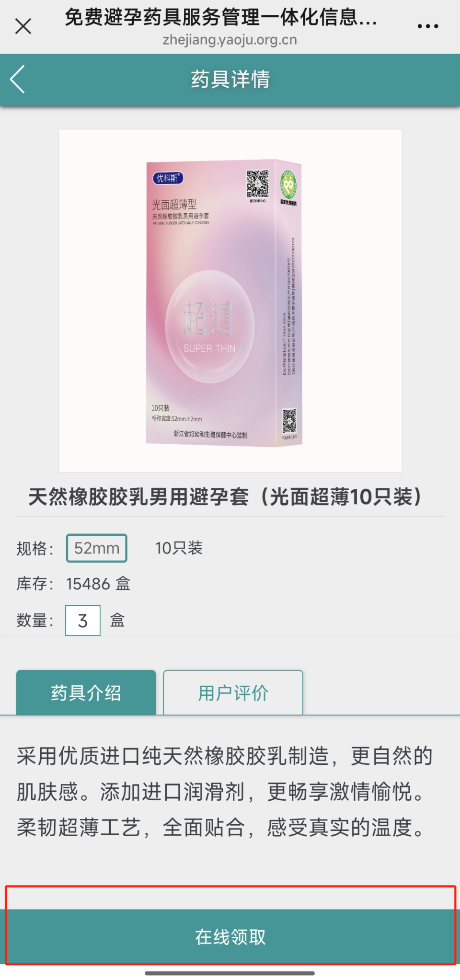Switch to 用户评价 tab
This screenshot has width=460, height=980.
pyautogui.click(x=233, y=692)
